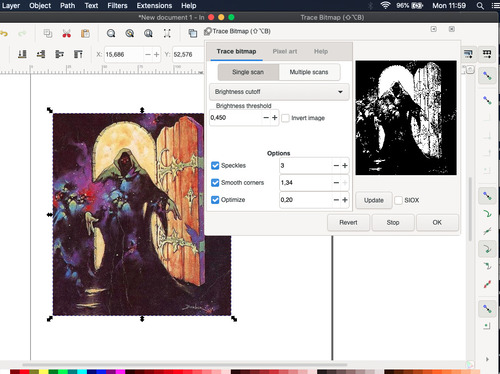Lower selection one step icon

(41, 54)
